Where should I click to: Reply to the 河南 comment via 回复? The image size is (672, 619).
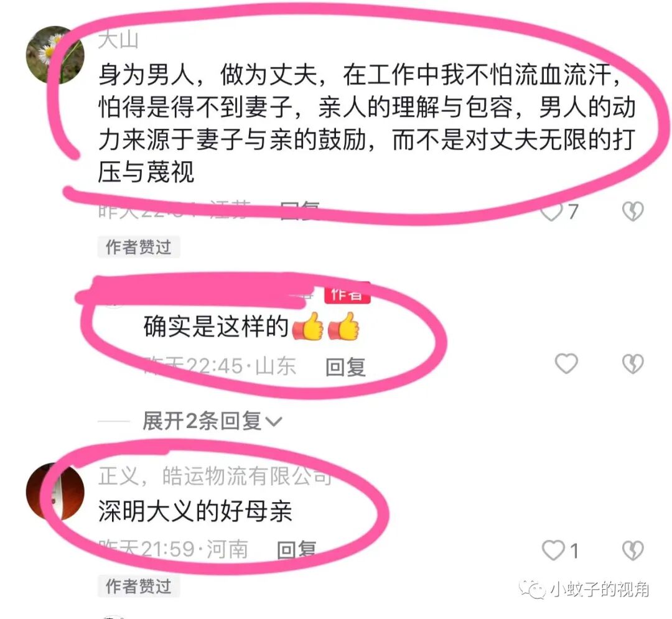(297, 549)
